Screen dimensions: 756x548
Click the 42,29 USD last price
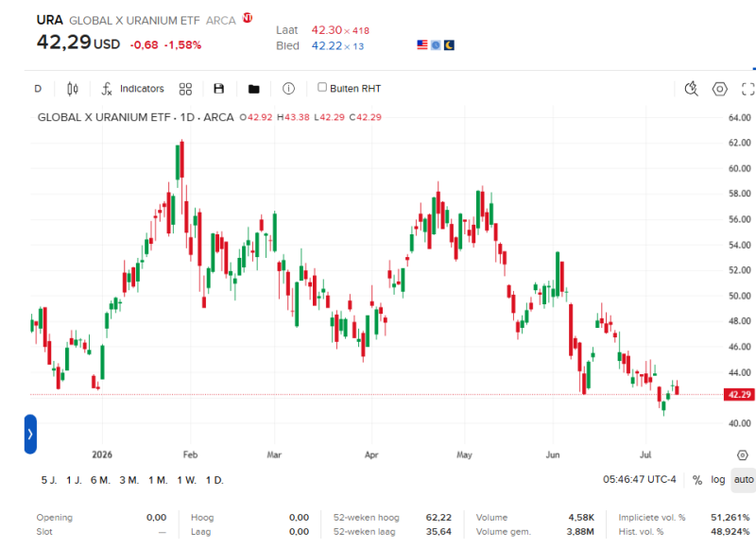pos(78,43)
